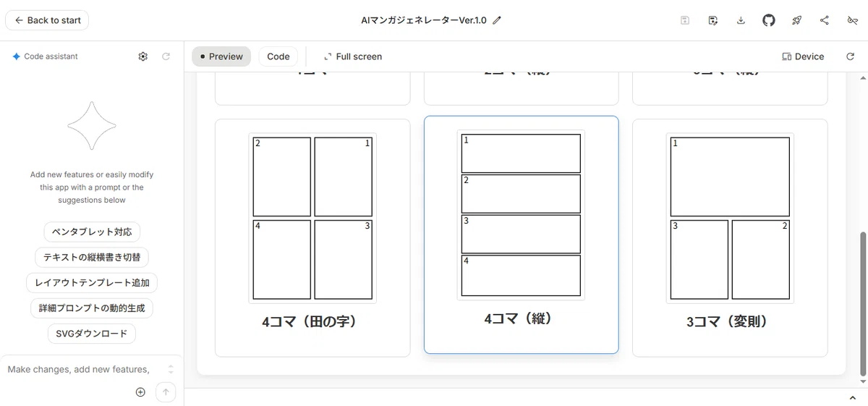Viewport: 868px width, 406px height.
Task: Click the plus attach icon in prompt box
Action: [140, 392]
